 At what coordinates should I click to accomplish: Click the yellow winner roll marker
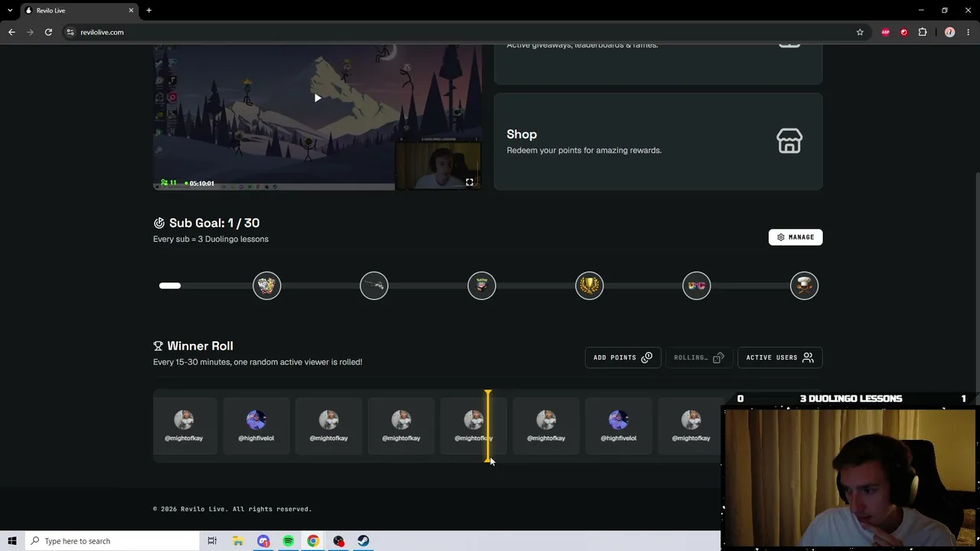coord(488,426)
